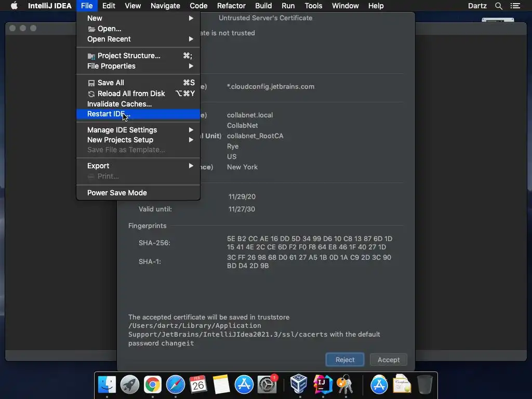Open Notification Center list icon

pyautogui.click(x=515, y=6)
